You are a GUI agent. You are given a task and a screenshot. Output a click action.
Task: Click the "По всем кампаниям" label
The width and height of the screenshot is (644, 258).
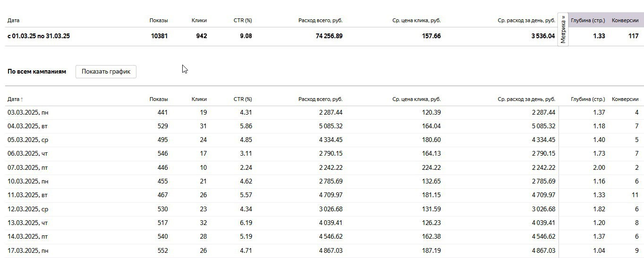point(37,72)
